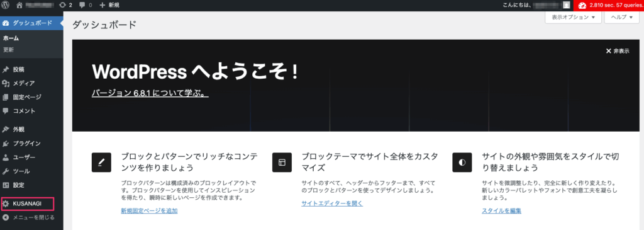
Task: Expand the 表示オプション dropdown
Action: 573,17
